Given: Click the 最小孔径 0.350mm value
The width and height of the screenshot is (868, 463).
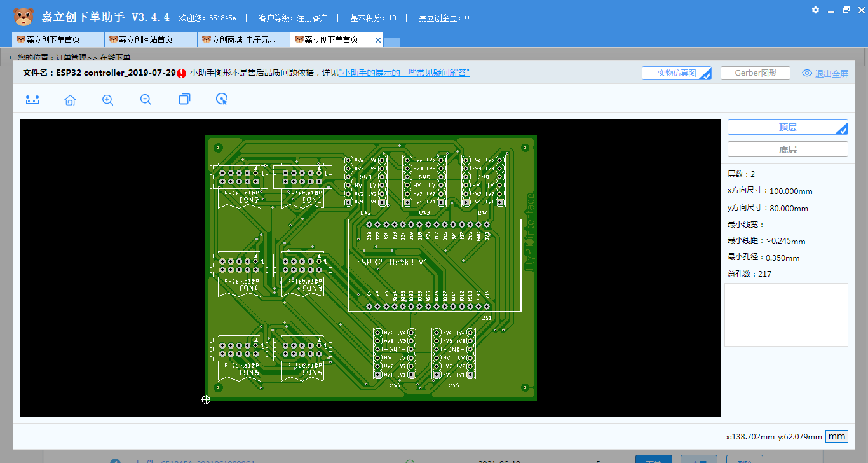Looking at the screenshot, I should pyautogui.click(x=782, y=258).
